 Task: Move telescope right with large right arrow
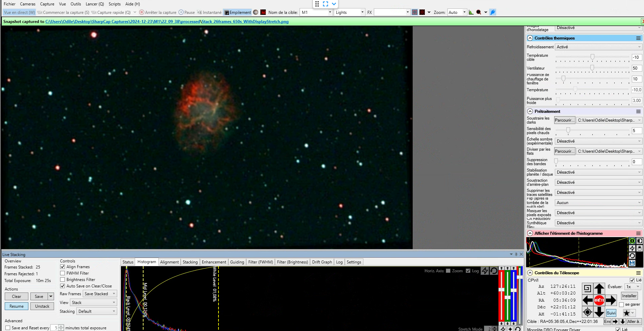(611, 300)
